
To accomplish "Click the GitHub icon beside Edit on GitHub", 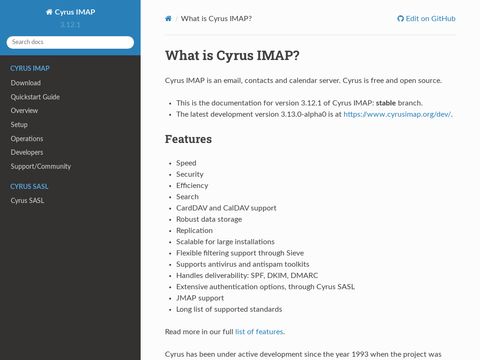I will (400, 19).
